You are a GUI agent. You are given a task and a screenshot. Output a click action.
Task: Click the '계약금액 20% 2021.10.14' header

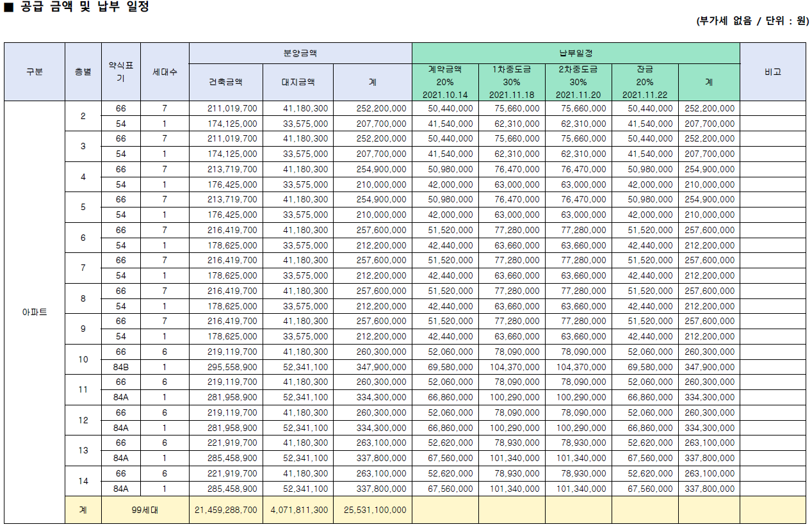tap(445, 82)
